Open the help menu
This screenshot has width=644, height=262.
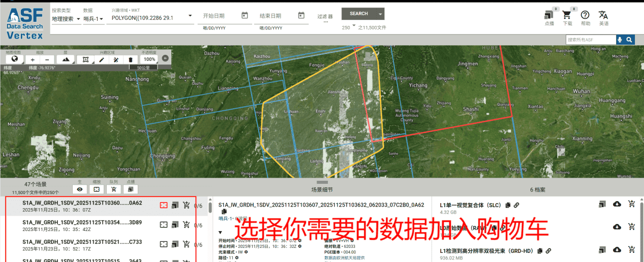585,15
